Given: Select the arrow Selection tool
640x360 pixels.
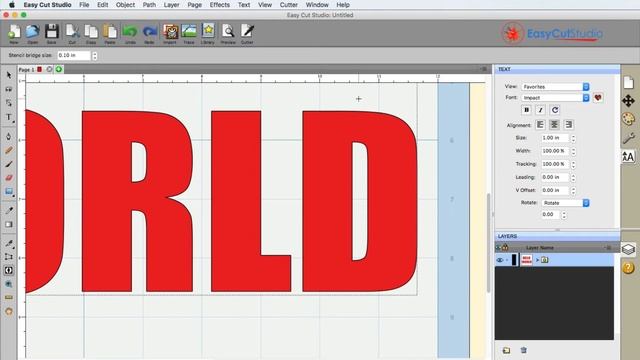Looking at the screenshot, I should coord(9,75).
